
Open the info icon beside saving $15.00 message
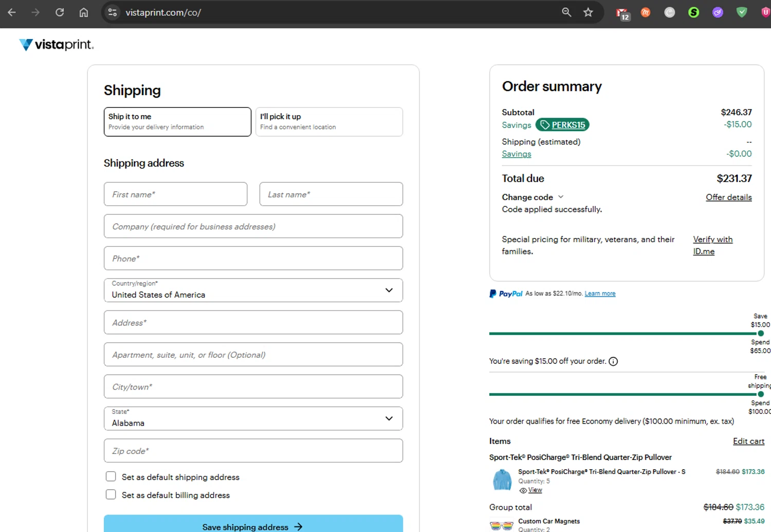(613, 361)
